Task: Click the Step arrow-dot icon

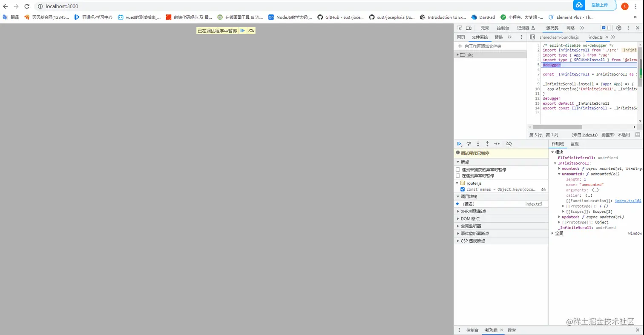Action: click(497, 144)
